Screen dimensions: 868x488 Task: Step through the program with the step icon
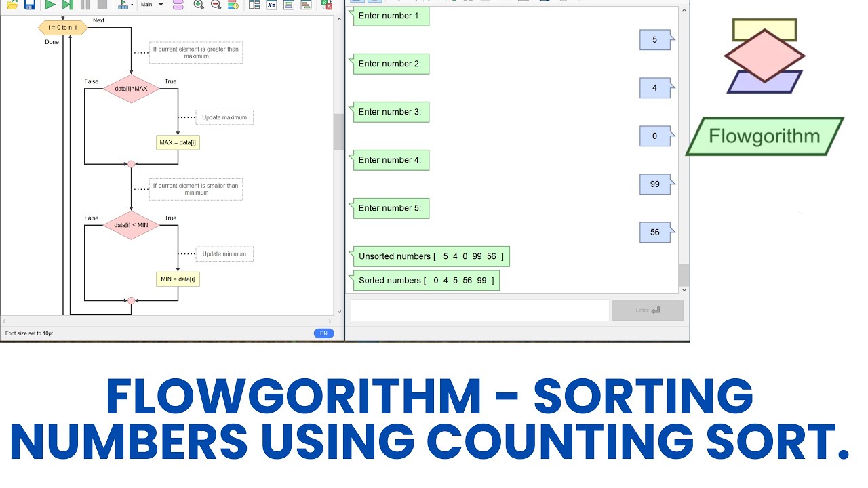tap(67, 4)
